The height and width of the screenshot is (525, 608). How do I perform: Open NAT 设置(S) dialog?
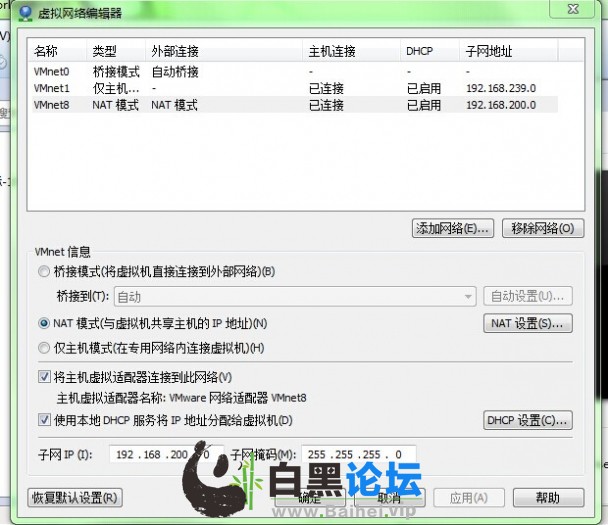[528, 323]
